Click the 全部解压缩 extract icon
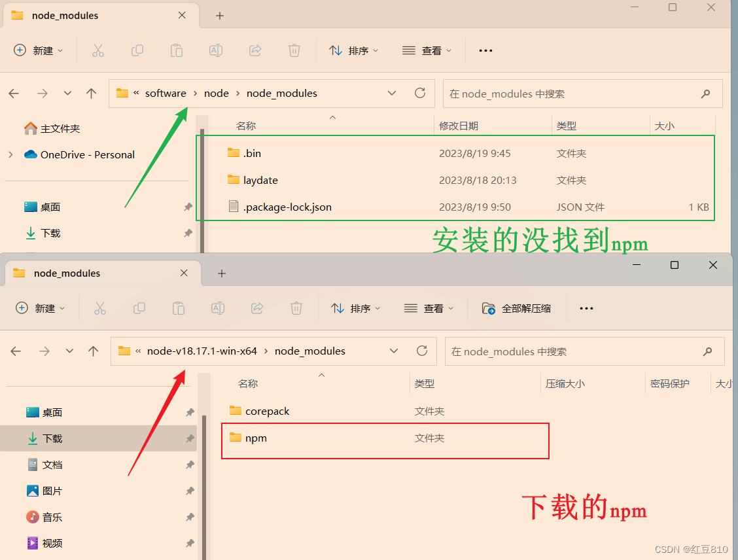 pyautogui.click(x=517, y=308)
